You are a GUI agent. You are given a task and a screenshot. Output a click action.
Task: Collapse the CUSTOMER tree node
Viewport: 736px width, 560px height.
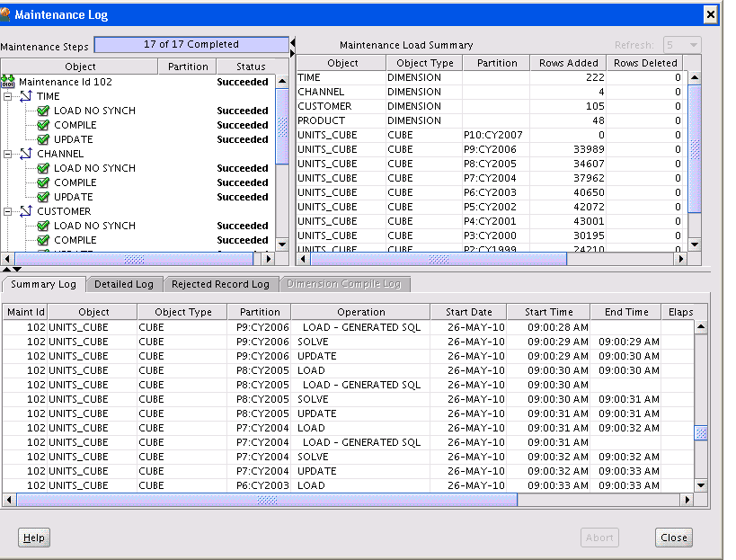tap(9, 211)
